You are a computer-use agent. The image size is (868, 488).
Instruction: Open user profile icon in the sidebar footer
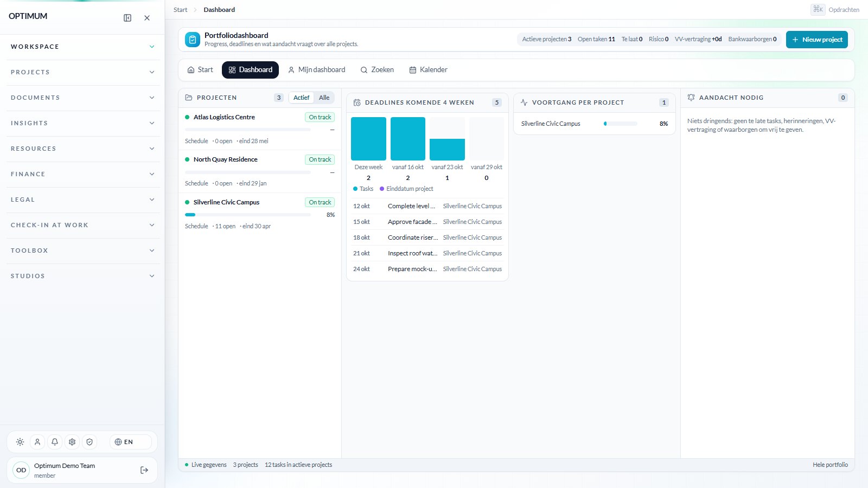[37, 442]
